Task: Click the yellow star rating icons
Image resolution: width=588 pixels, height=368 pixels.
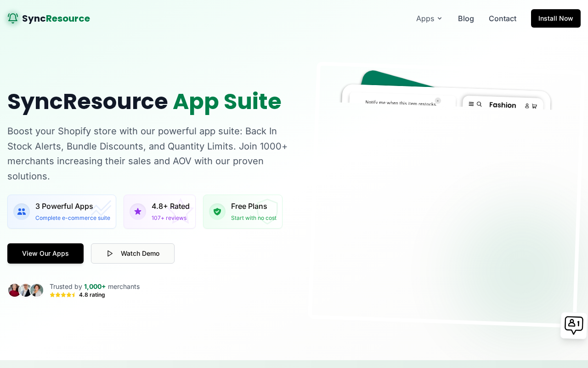Action: pyautogui.click(x=63, y=295)
